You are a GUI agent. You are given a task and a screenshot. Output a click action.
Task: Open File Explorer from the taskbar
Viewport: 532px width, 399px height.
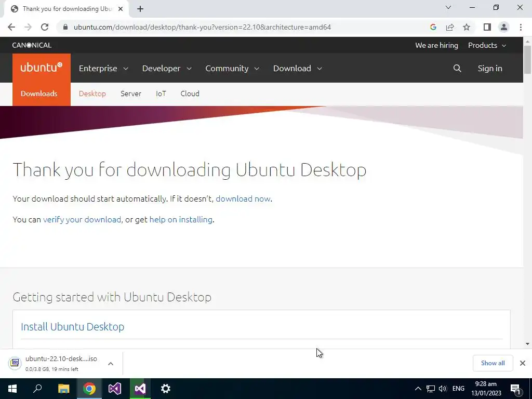point(63,389)
